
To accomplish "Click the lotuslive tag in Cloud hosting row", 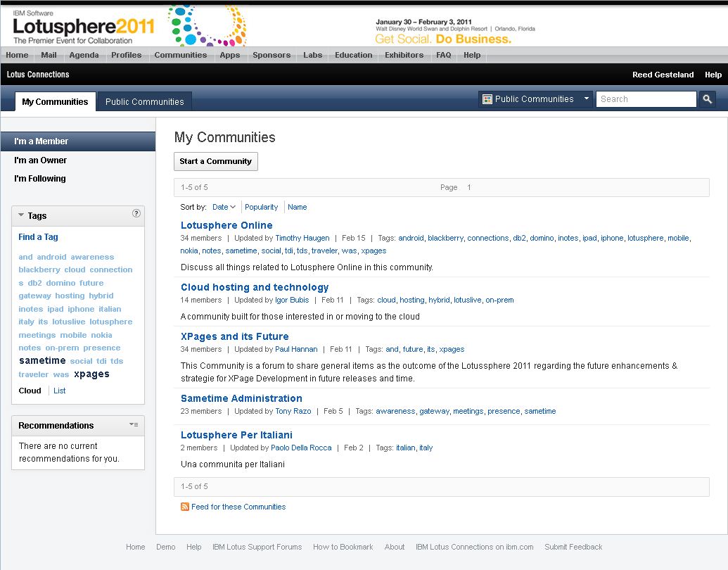I will 468,300.
